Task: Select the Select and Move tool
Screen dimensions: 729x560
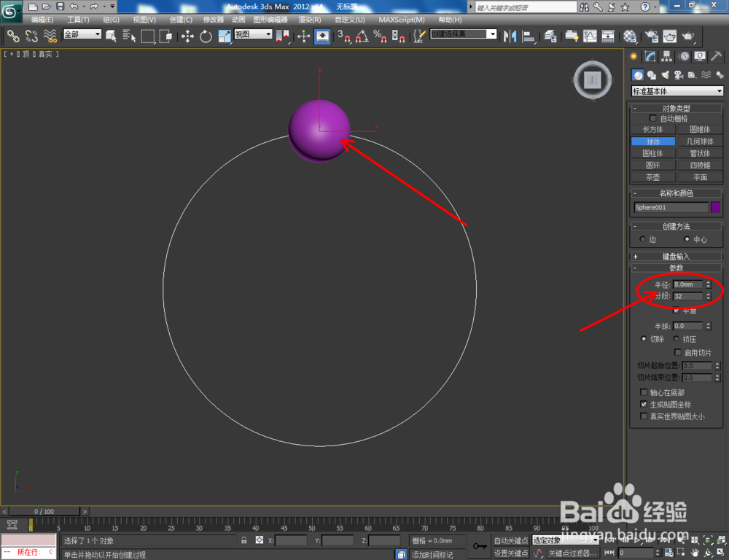Action: point(188,36)
